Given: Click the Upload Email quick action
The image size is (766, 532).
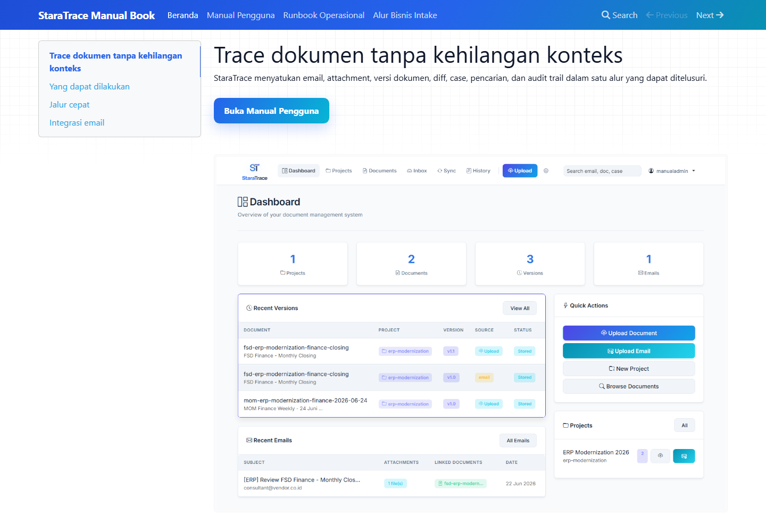Looking at the screenshot, I should coord(629,351).
